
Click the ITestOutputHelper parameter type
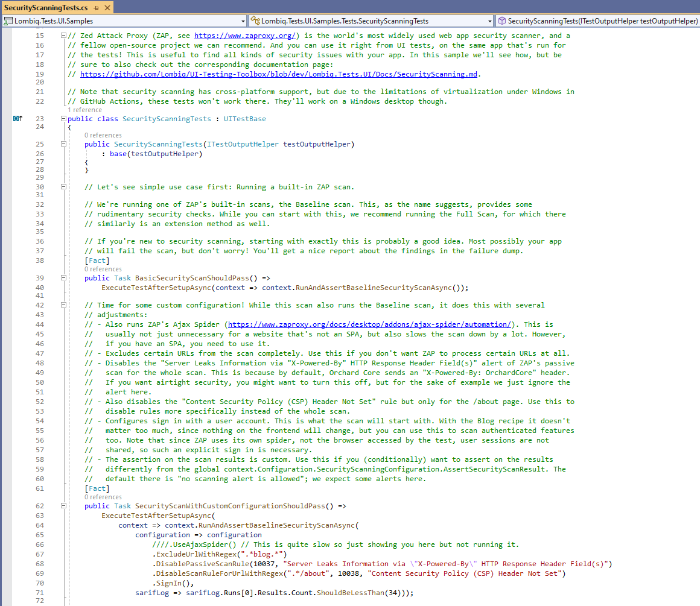[243, 144]
